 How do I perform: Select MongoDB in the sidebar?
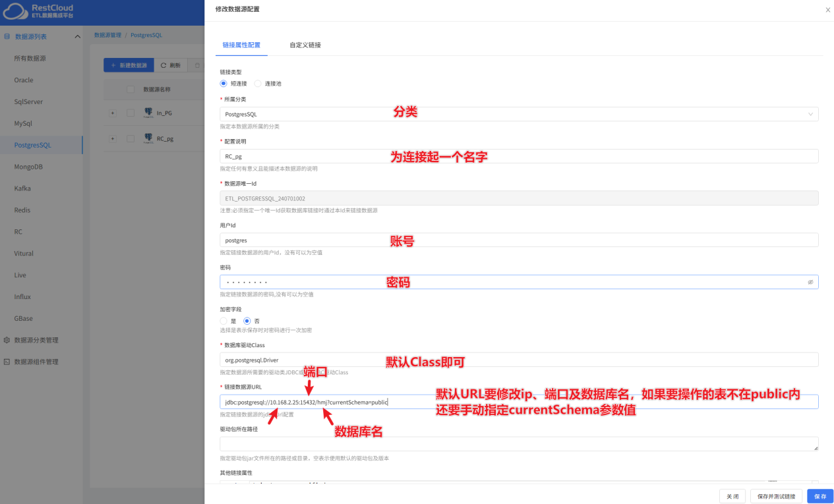(28, 167)
